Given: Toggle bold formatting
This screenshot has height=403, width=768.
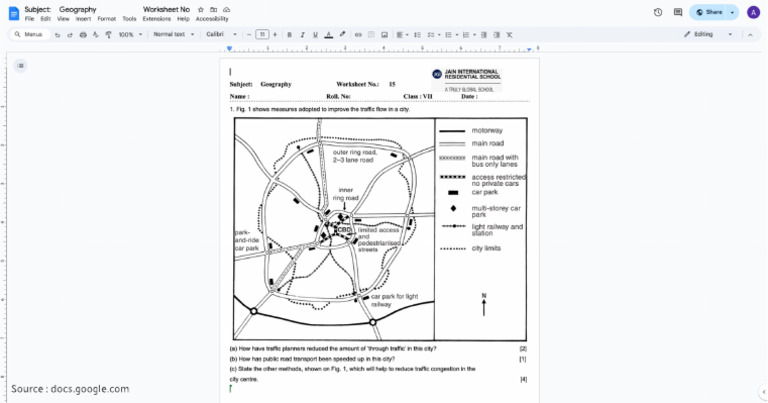Looking at the screenshot, I should (x=289, y=35).
